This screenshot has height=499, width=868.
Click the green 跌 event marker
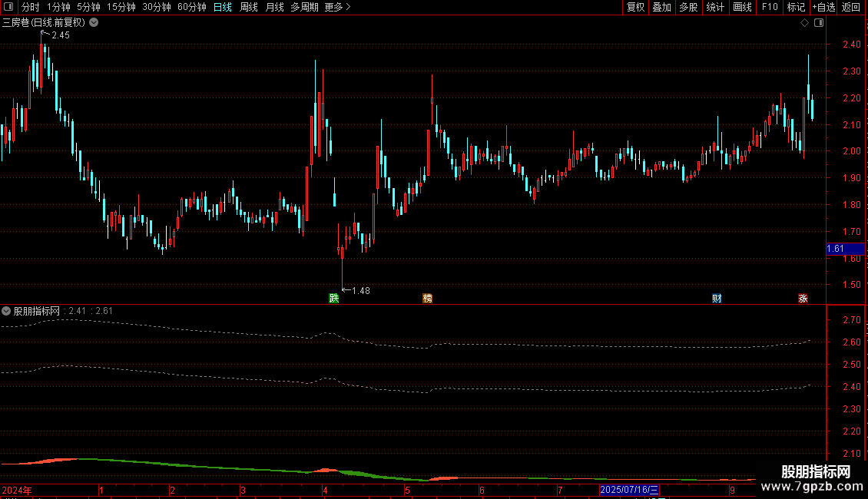pos(334,298)
